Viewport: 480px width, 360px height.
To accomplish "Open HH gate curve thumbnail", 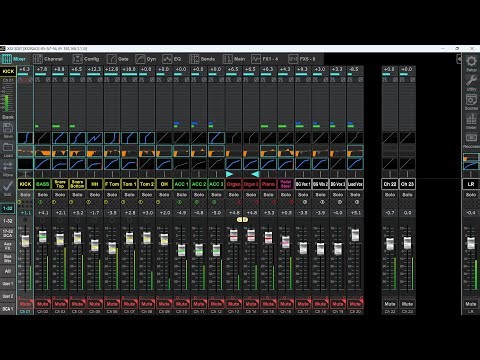I will coord(95,138).
